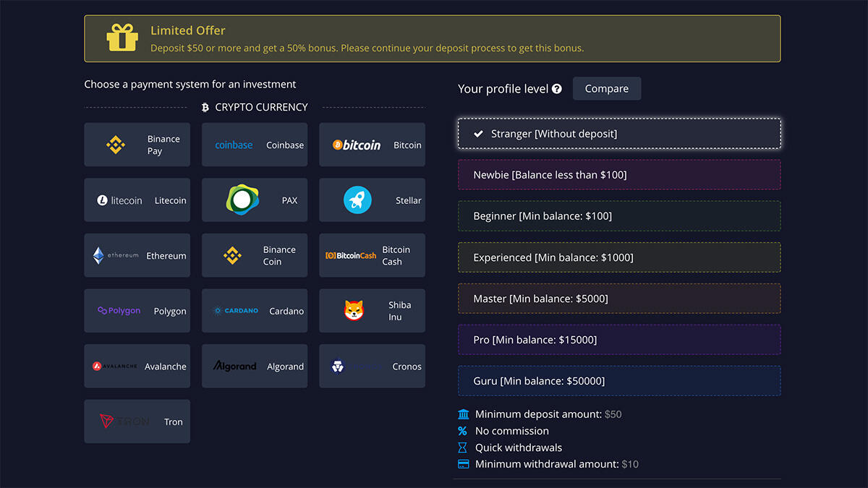
Task: Pick the Stellar rocket icon
Action: pos(357,200)
